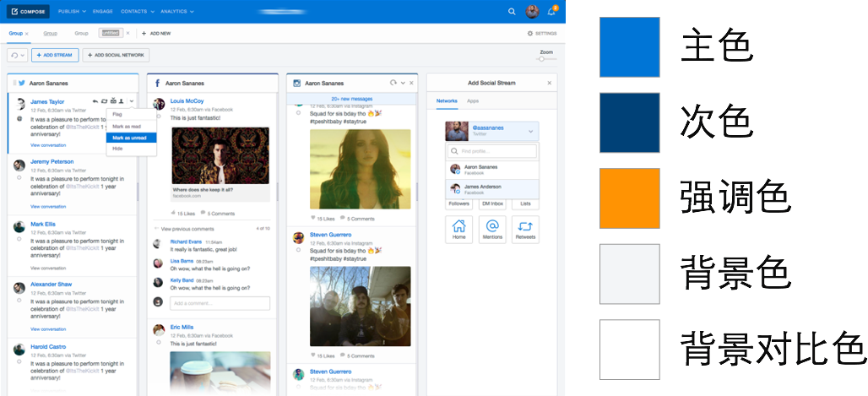Add the Mentions stream tile
The width and height of the screenshot is (868, 396).
[492, 229]
